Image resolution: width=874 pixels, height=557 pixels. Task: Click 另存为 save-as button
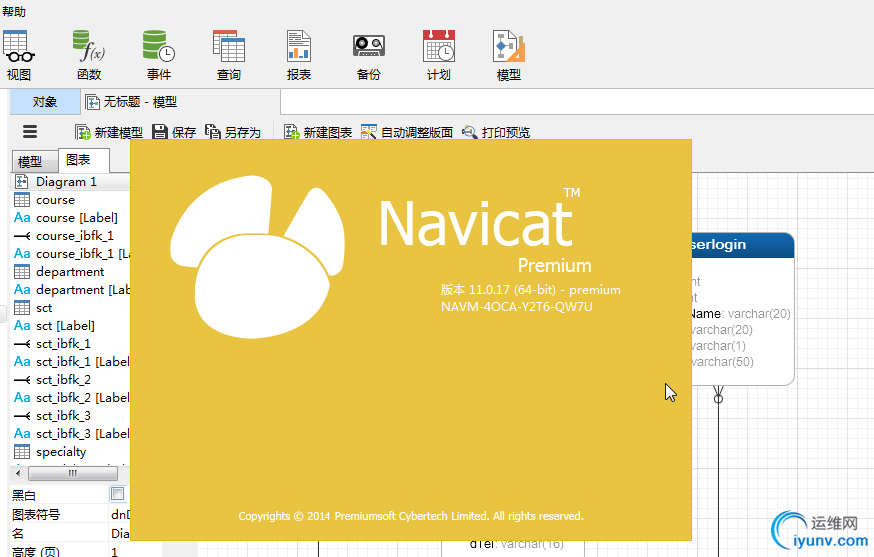tap(233, 132)
